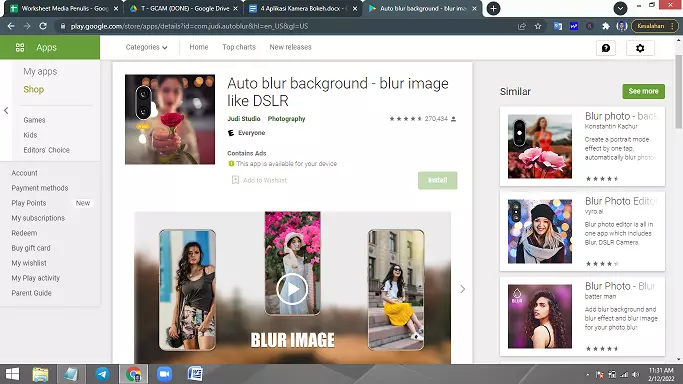Add the app to Wishlist

pos(259,180)
